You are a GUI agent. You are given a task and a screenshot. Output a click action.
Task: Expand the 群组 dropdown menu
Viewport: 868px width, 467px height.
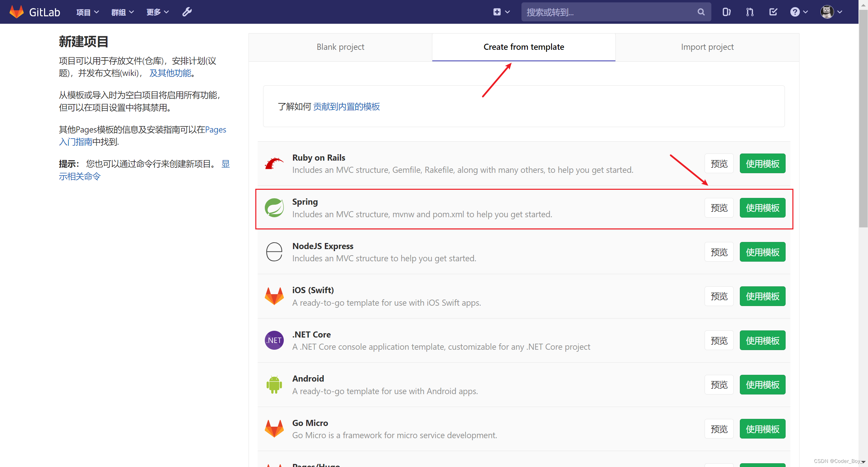tap(122, 12)
